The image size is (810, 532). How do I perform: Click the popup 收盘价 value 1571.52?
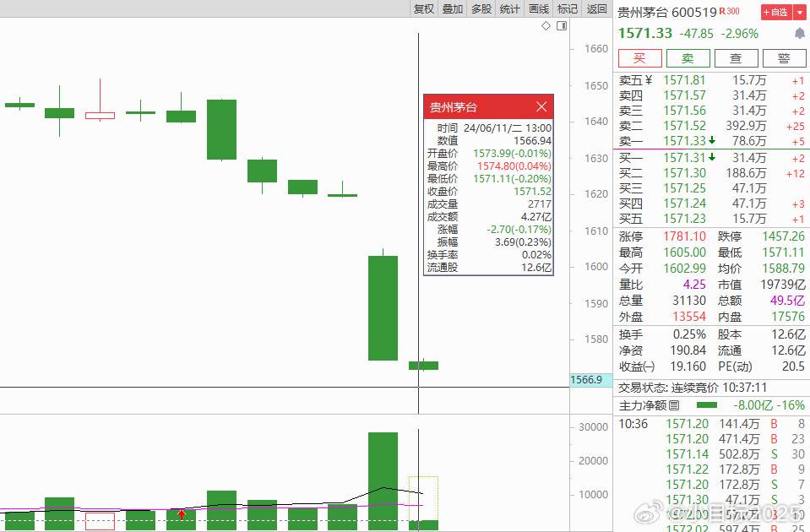coord(532,192)
